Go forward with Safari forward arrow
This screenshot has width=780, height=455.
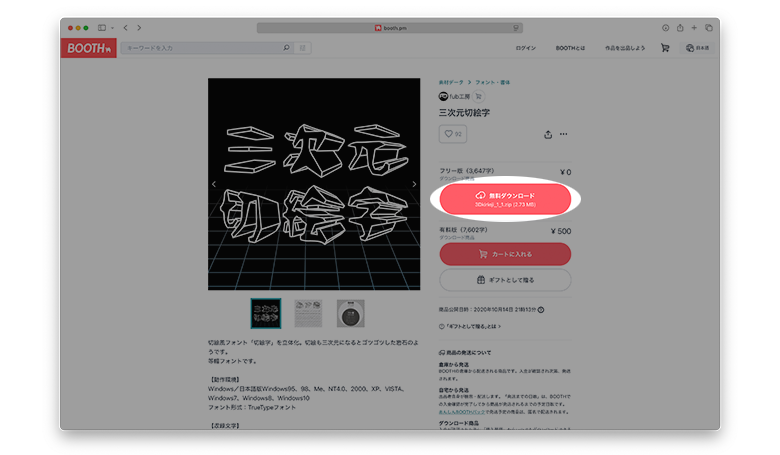click(x=139, y=28)
